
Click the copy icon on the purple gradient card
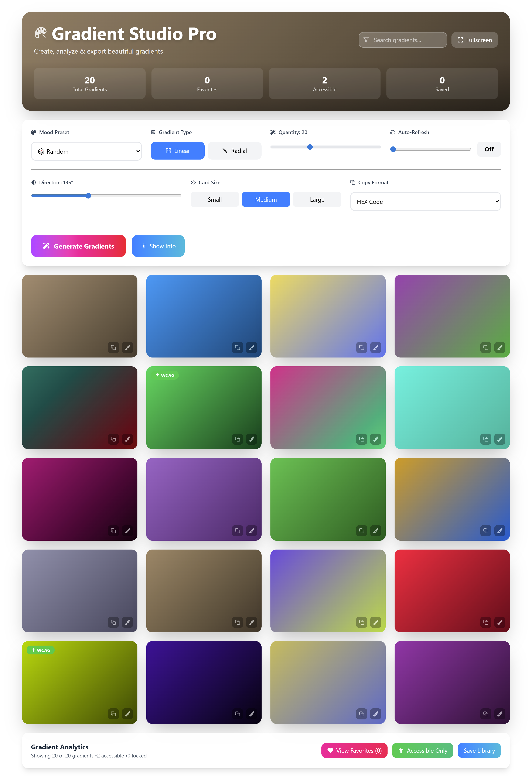click(x=238, y=531)
